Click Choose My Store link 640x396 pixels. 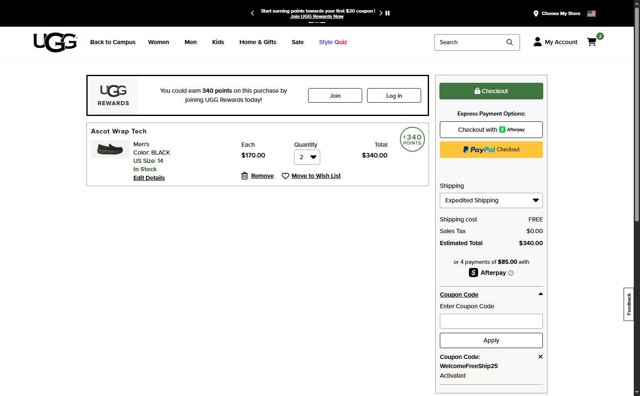(561, 13)
